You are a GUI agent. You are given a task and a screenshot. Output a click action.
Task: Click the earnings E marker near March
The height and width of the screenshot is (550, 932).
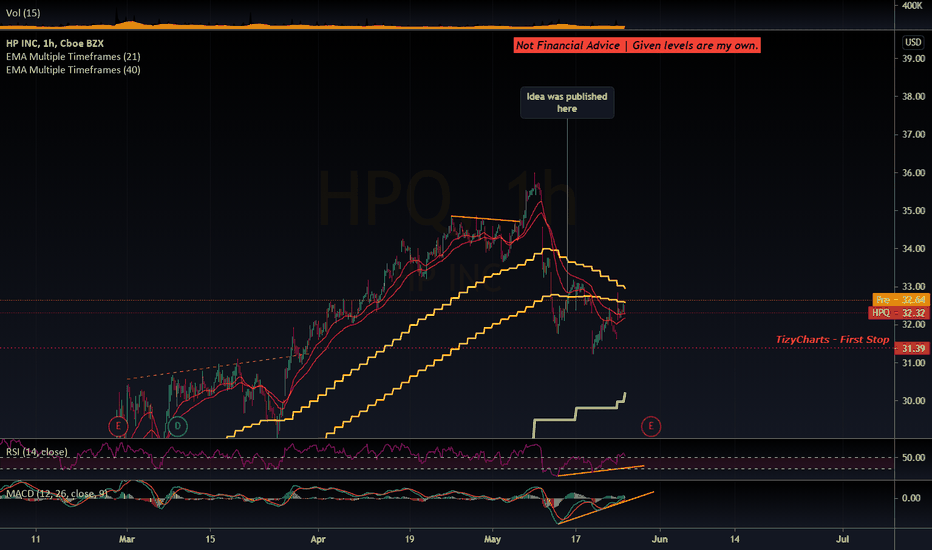118,426
